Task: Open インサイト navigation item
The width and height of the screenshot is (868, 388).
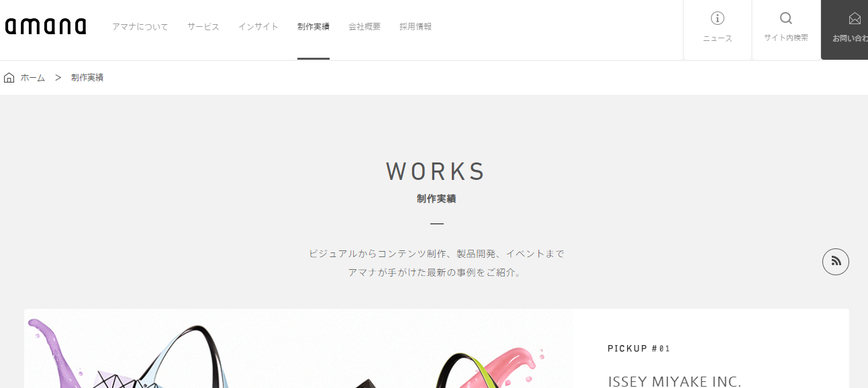Action: coord(258,27)
